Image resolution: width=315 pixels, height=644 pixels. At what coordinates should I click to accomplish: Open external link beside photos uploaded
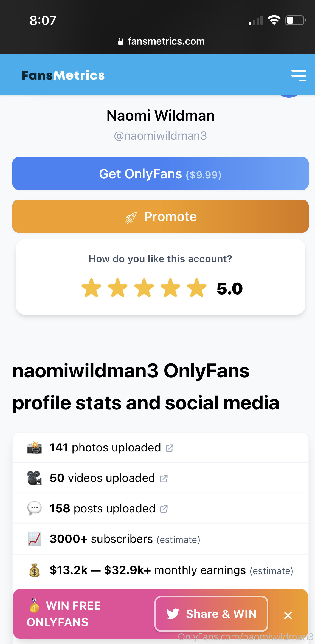tap(170, 448)
